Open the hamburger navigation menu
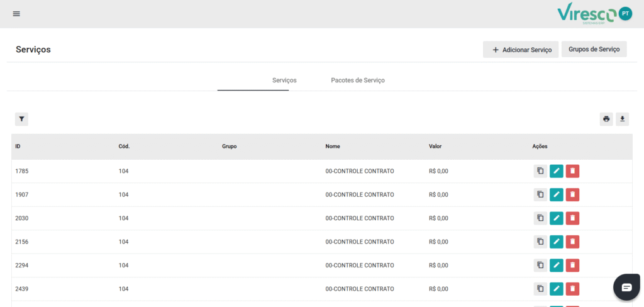This screenshot has width=644, height=307. pos(16,14)
